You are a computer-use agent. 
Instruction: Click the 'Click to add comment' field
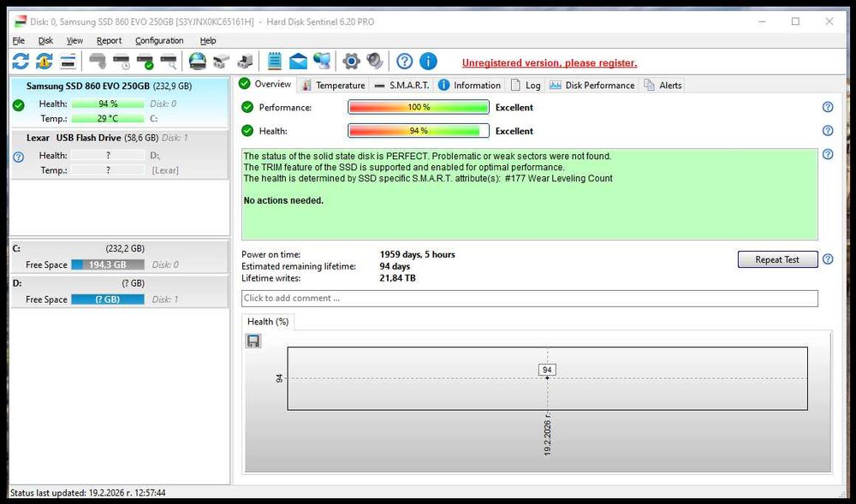530,298
